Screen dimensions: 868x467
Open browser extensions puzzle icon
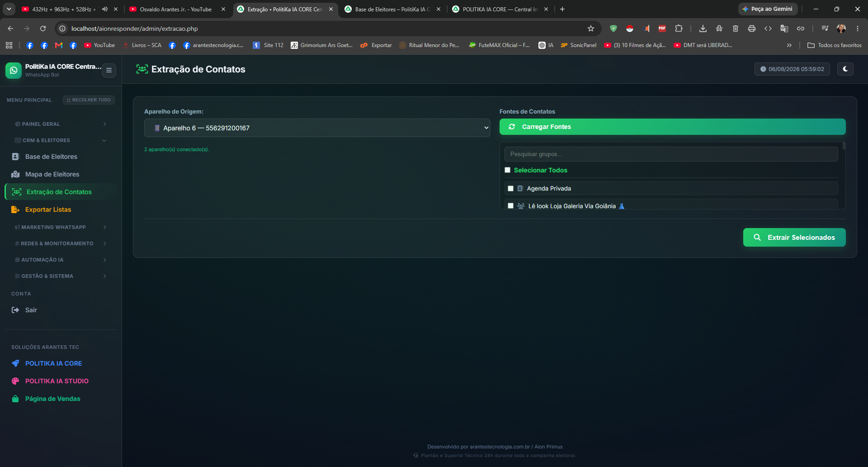coord(679,29)
